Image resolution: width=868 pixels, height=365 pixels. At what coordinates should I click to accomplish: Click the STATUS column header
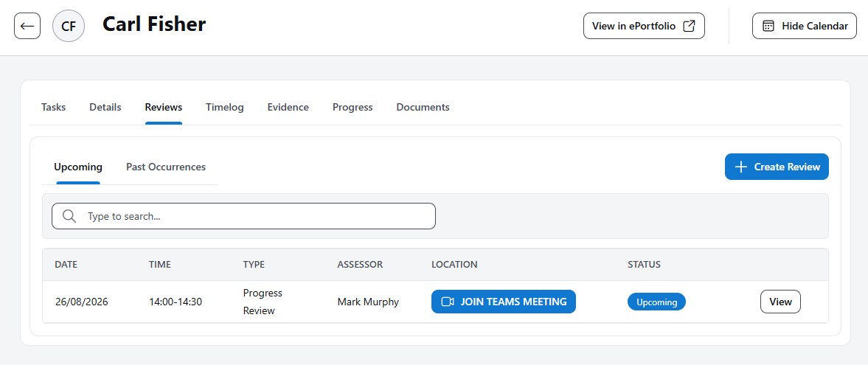645,265
